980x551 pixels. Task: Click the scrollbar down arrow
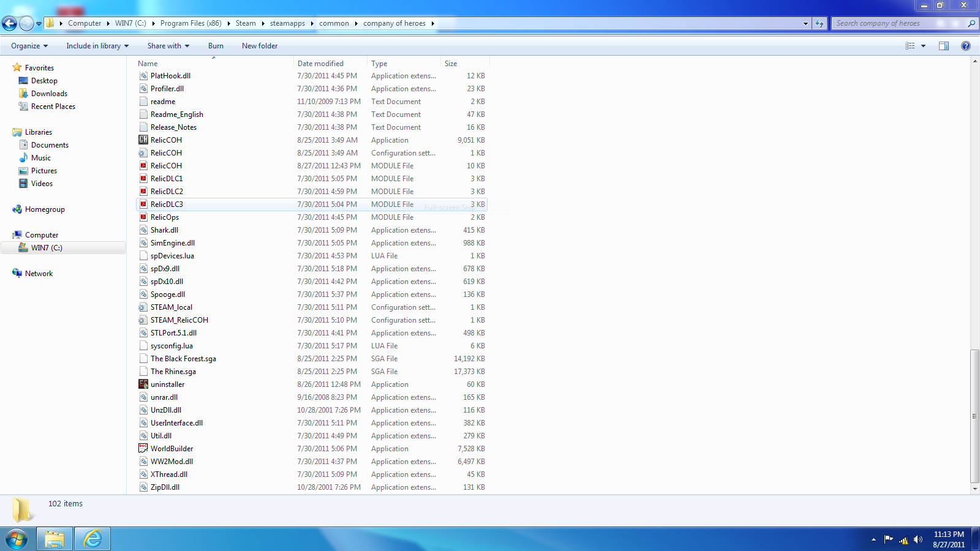pyautogui.click(x=974, y=489)
